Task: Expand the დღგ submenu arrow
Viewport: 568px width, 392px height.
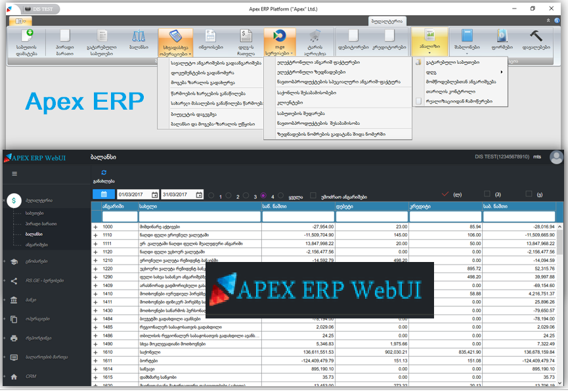Action: point(502,72)
